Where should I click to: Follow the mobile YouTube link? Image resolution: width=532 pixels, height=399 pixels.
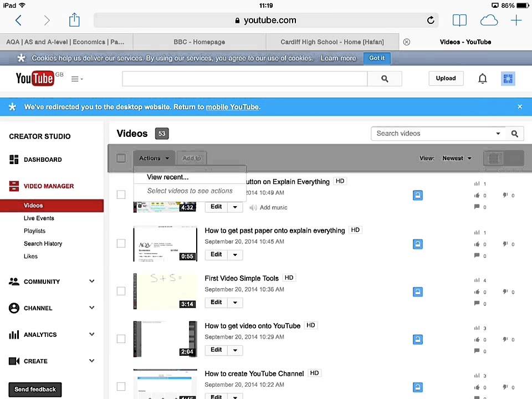pos(233,107)
